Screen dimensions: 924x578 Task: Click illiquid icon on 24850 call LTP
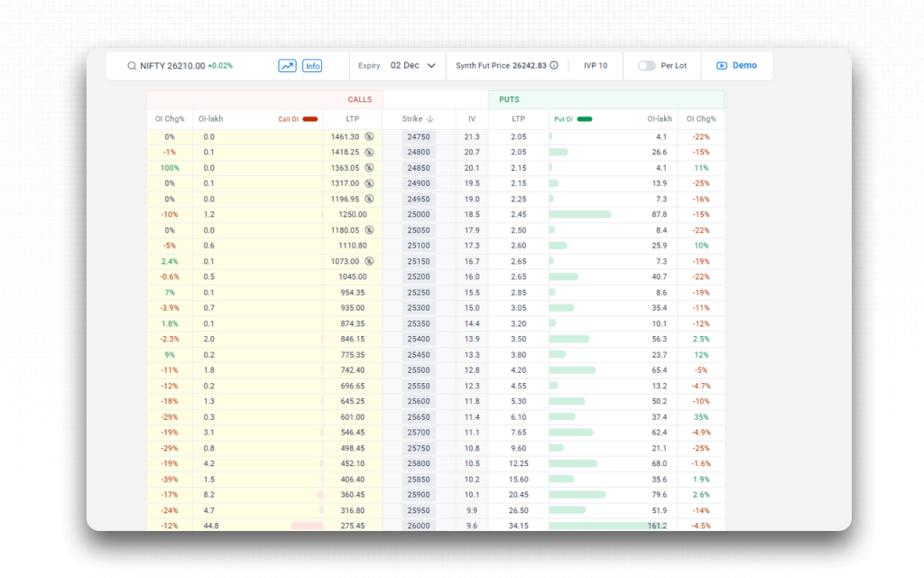pos(369,168)
